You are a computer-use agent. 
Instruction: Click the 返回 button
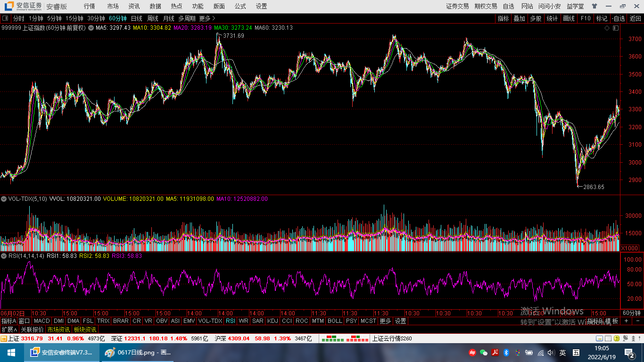click(x=635, y=18)
